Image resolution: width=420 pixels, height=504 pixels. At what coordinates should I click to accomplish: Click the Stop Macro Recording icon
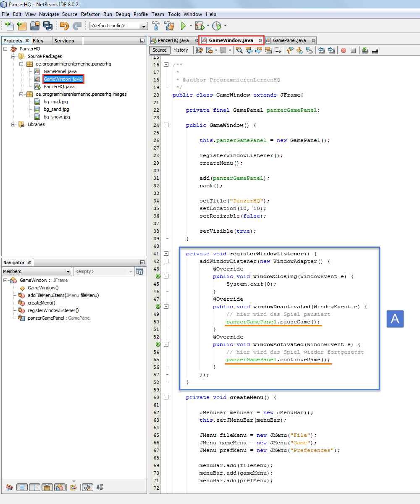point(353,50)
